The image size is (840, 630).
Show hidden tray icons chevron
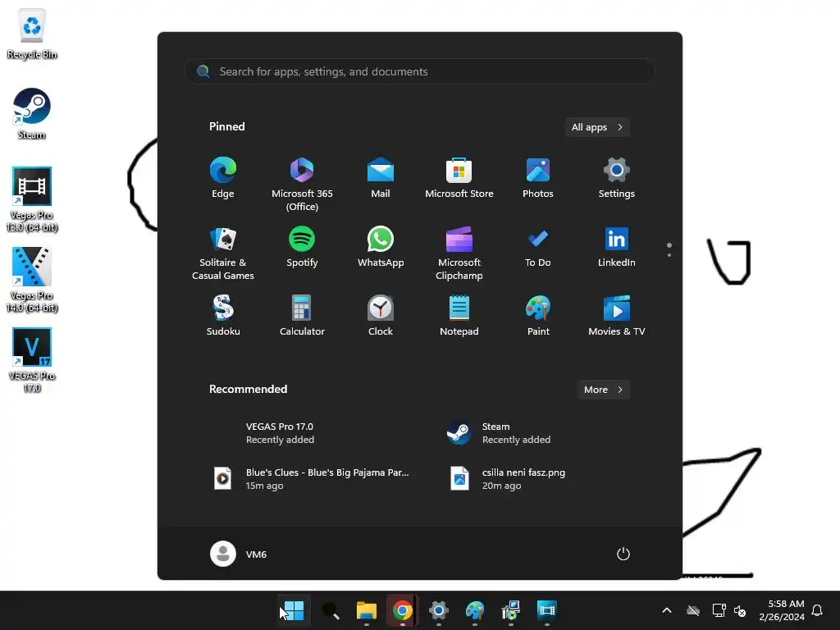pos(667,610)
